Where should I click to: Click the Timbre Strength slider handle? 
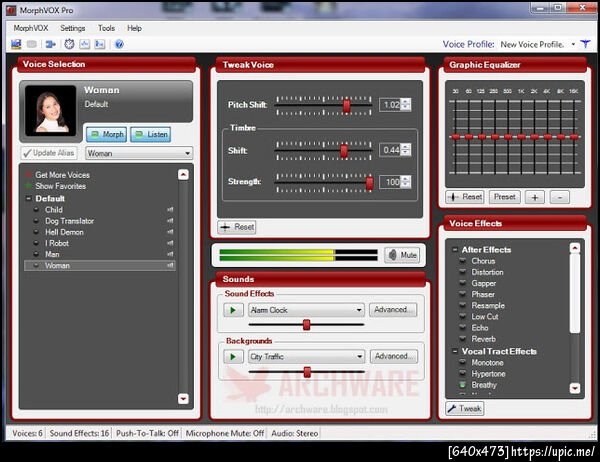(369, 183)
